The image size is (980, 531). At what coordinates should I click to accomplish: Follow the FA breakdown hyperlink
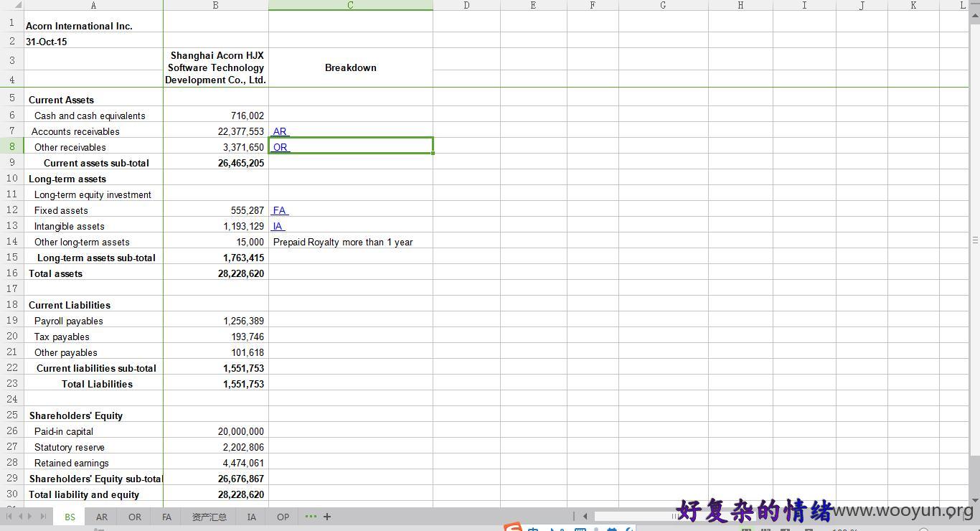280,210
